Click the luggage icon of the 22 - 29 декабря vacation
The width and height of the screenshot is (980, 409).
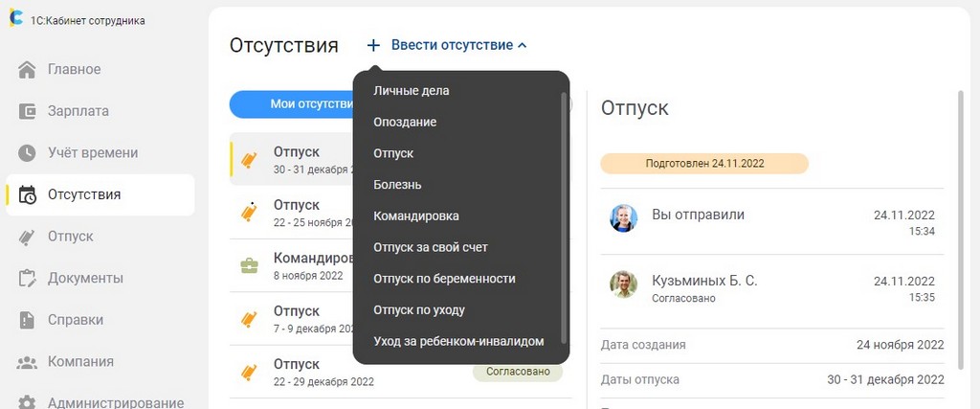pos(250,372)
